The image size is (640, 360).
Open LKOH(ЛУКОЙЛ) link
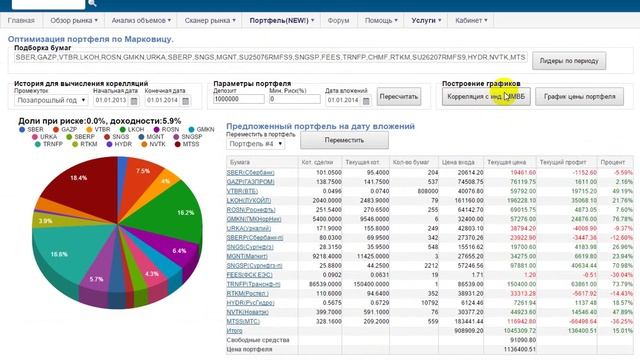[249, 201]
